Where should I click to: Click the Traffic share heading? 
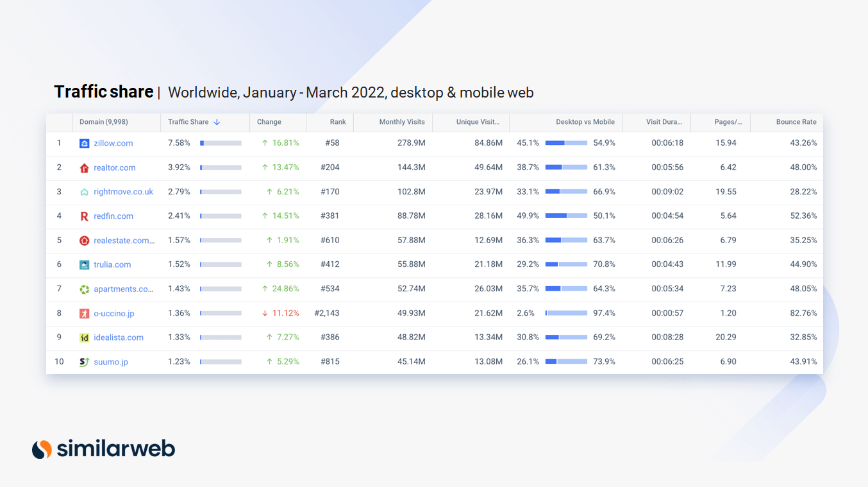[104, 92]
